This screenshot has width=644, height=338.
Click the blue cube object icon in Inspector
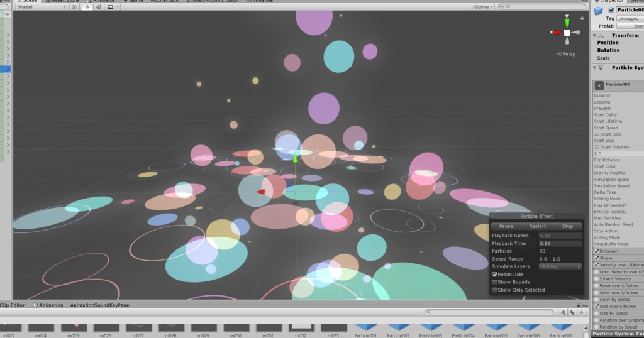coord(599,11)
